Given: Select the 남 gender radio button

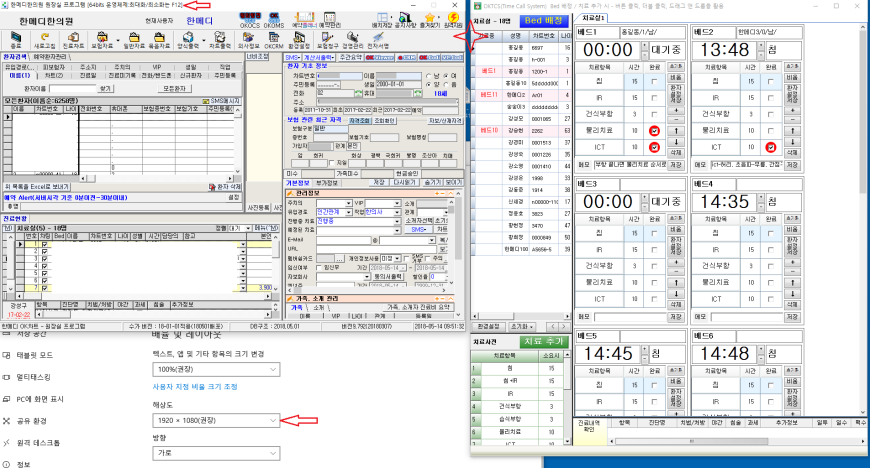Looking at the screenshot, I should click(x=428, y=76).
